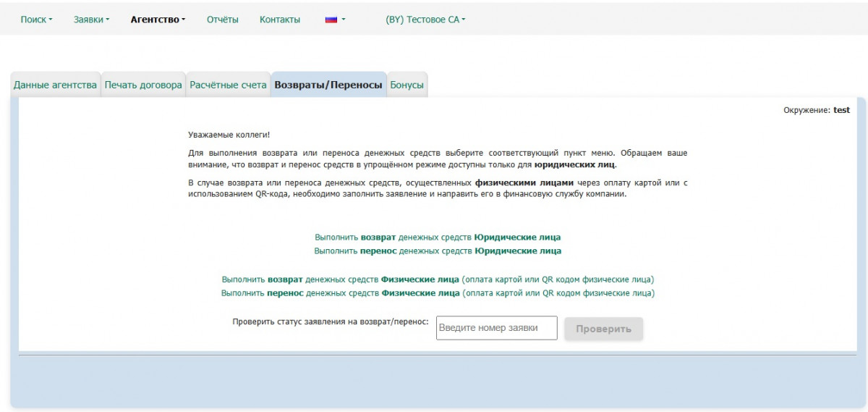Expand the Заявки dropdown menu
Viewport: 868px width, 412px height.
91,20
